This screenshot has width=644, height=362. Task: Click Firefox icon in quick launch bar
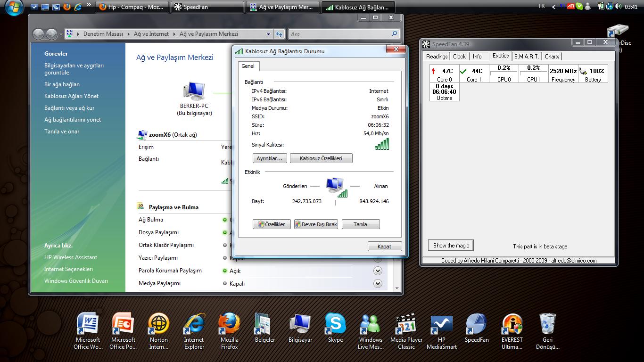pos(66,7)
